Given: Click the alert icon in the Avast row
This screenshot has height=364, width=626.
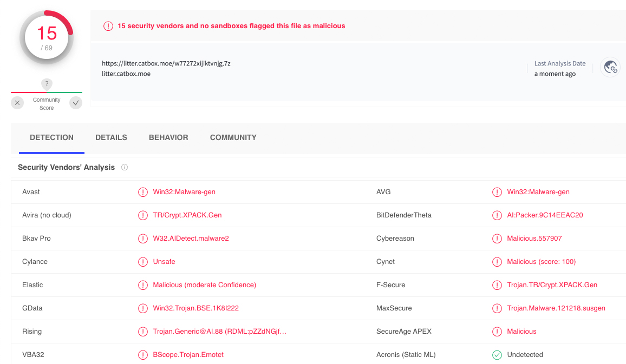Looking at the screenshot, I should point(143,192).
